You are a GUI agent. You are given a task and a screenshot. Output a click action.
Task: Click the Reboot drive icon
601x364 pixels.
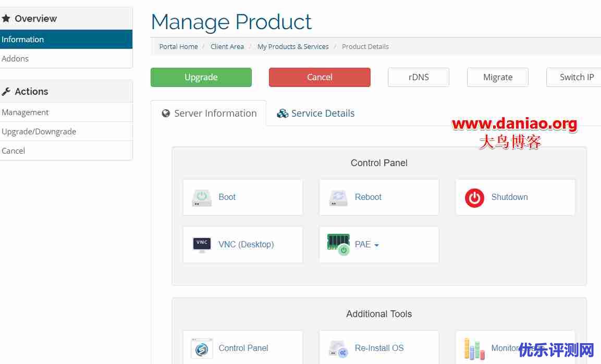(x=338, y=197)
